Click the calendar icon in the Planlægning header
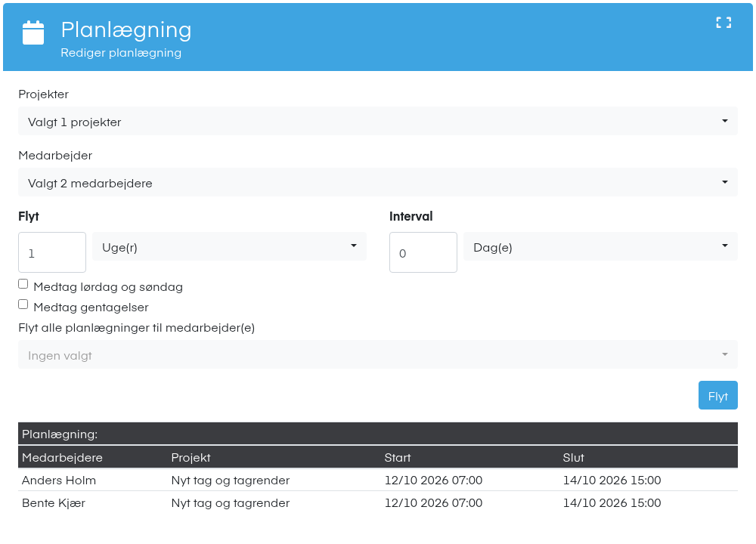This screenshot has width=756, height=544. (x=33, y=32)
